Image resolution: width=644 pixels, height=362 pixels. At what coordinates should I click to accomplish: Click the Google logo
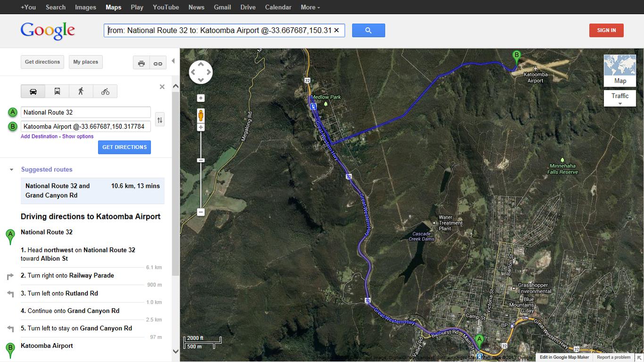[x=48, y=31]
